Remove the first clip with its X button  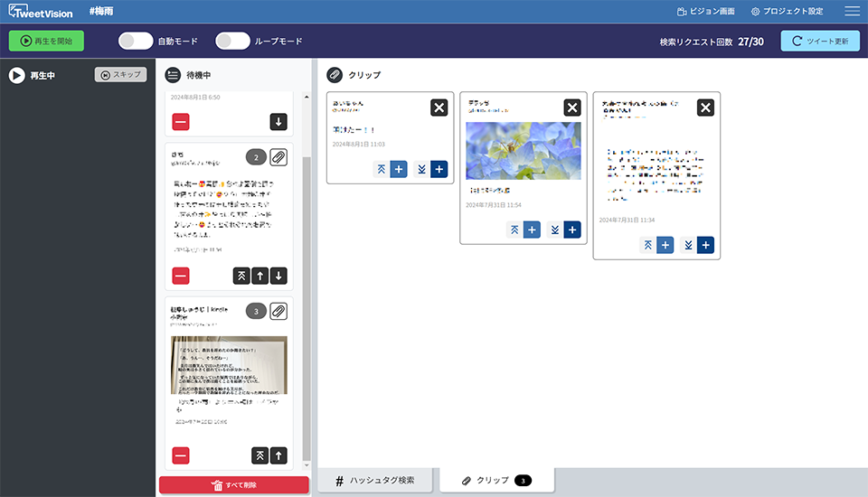tap(439, 108)
